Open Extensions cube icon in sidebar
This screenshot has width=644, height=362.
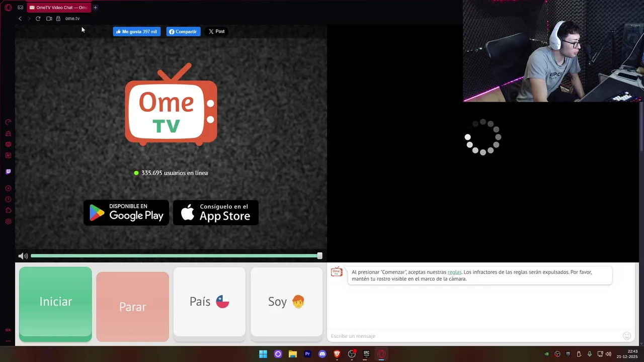(8, 210)
